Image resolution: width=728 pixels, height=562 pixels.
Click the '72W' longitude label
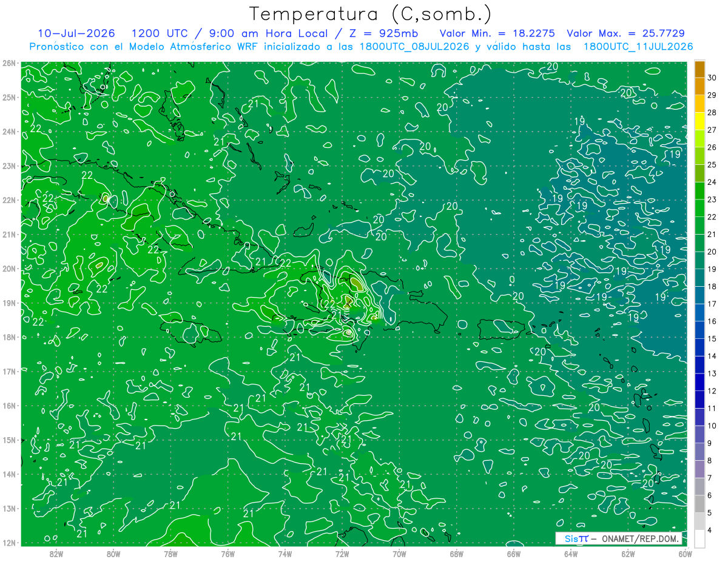[342, 554]
